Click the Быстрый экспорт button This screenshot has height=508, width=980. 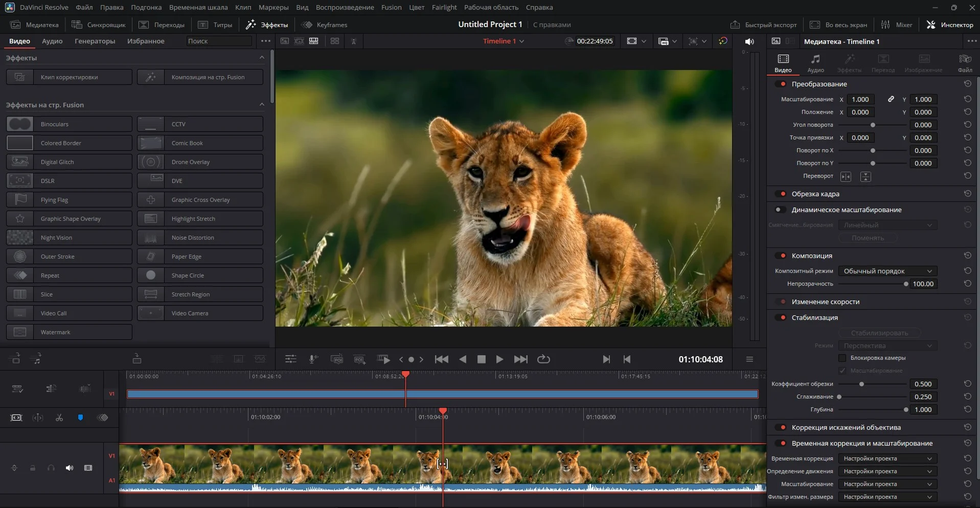click(764, 25)
